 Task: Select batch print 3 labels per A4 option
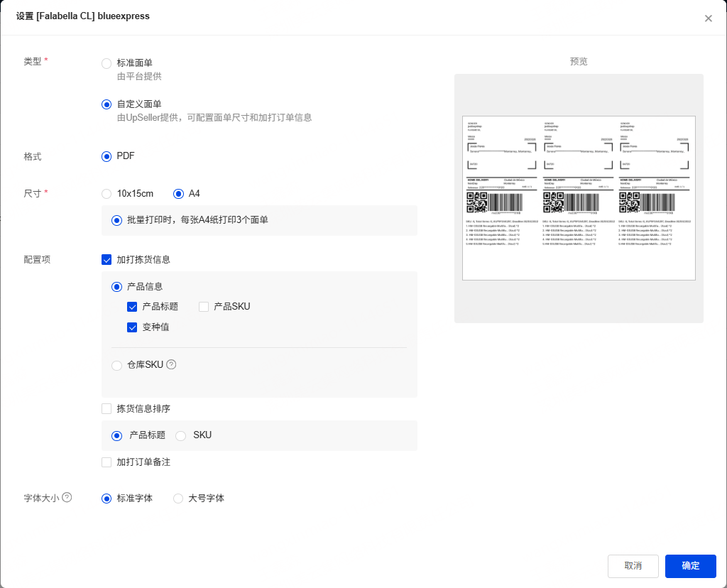click(x=116, y=221)
